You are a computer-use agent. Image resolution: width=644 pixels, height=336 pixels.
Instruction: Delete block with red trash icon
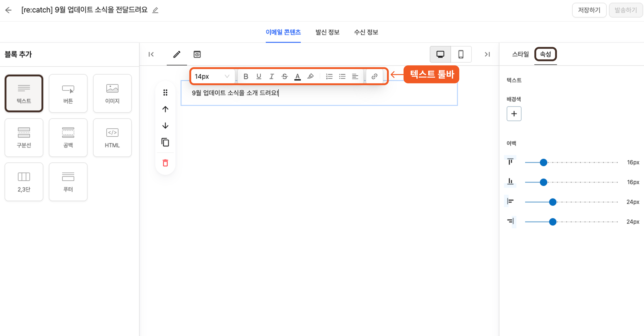tap(165, 163)
